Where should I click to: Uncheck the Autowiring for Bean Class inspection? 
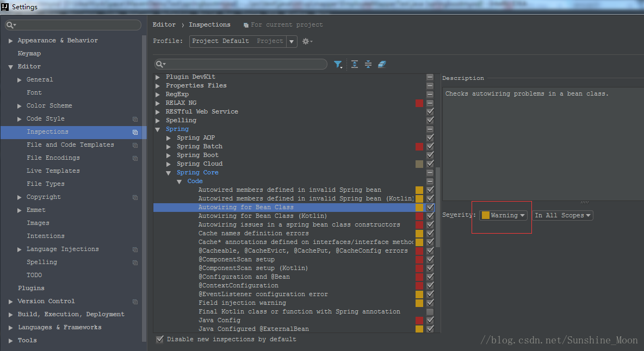[430, 208]
